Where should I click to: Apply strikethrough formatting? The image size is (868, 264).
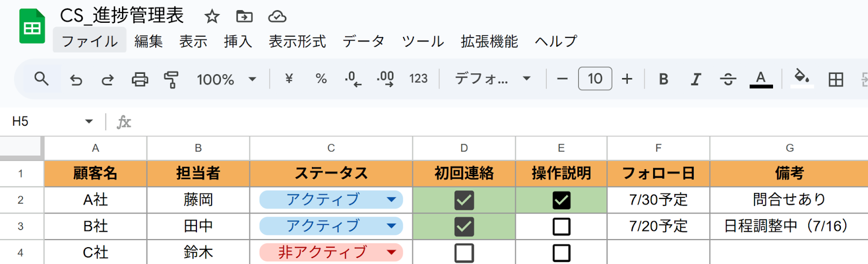pos(727,80)
